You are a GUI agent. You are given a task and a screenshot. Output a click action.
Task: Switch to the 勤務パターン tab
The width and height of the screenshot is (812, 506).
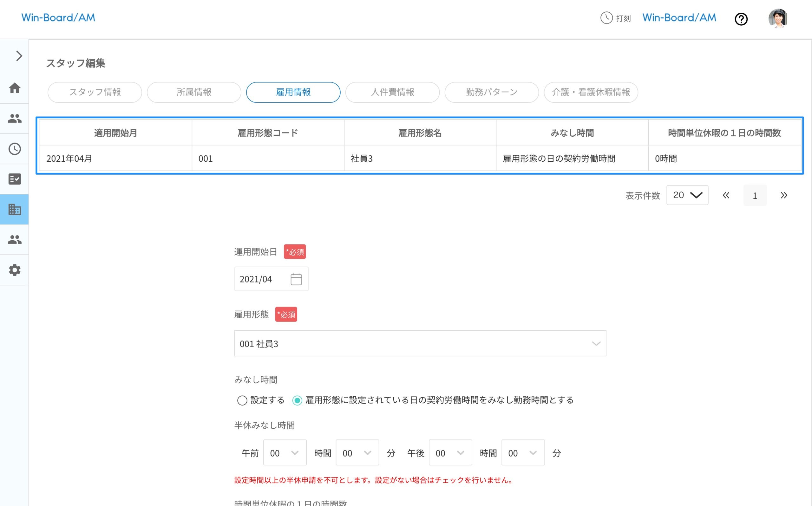[x=491, y=92]
